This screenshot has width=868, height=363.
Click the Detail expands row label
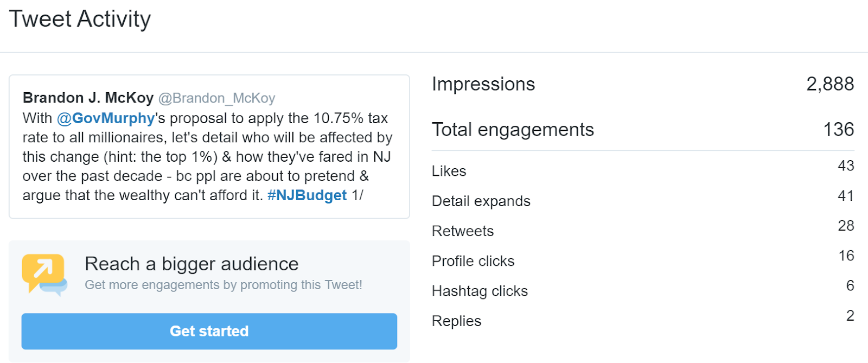(481, 201)
